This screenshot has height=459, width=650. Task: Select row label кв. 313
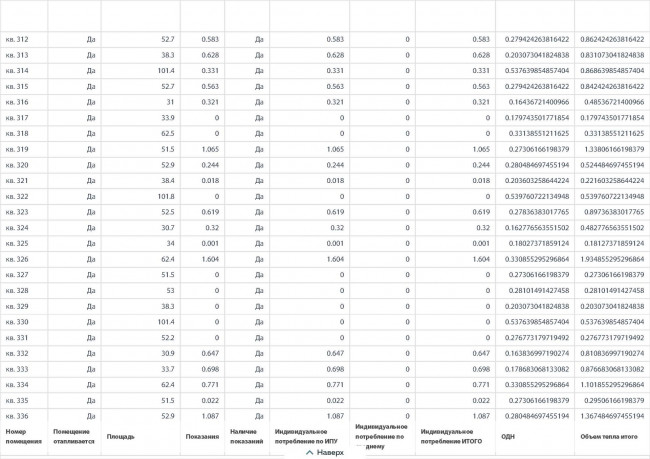(x=17, y=55)
